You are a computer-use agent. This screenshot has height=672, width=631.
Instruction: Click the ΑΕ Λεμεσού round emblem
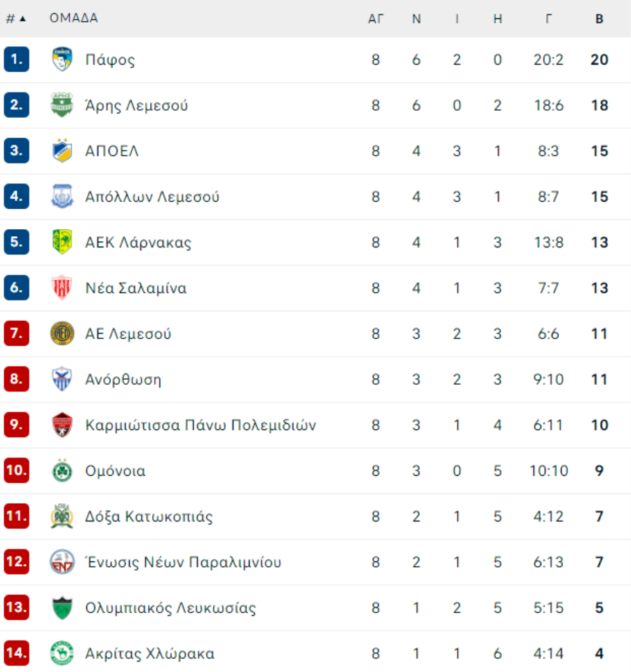pyautogui.click(x=62, y=334)
